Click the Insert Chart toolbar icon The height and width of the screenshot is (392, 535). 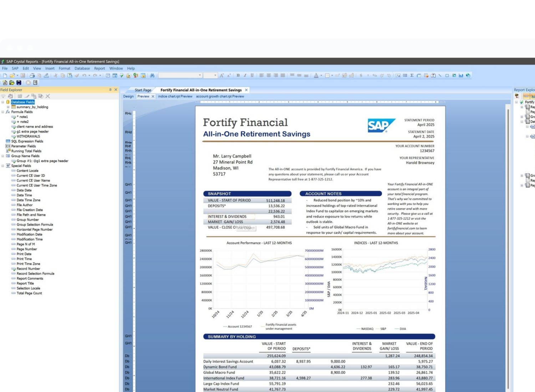(x=461, y=76)
